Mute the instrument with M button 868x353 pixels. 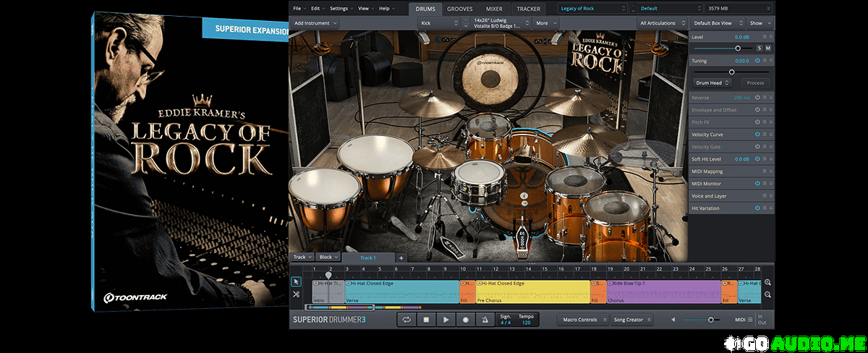(768, 48)
